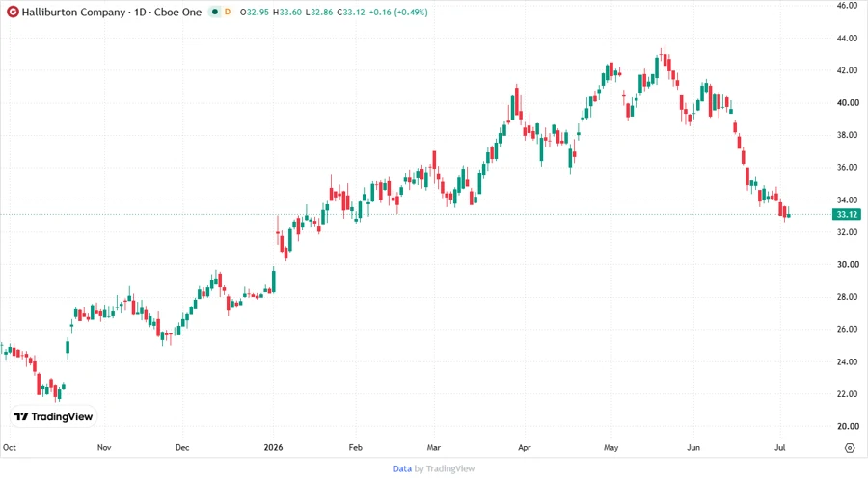Image resolution: width=868 pixels, height=480 pixels.
Task: Click the Nov time axis label
Action: pyautogui.click(x=104, y=447)
